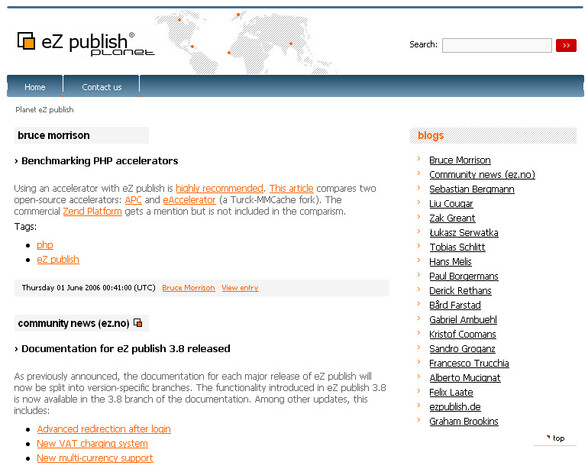This screenshot has height=469, width=588.
Task: Open New VAT charging system link
Action: (92, 444)
